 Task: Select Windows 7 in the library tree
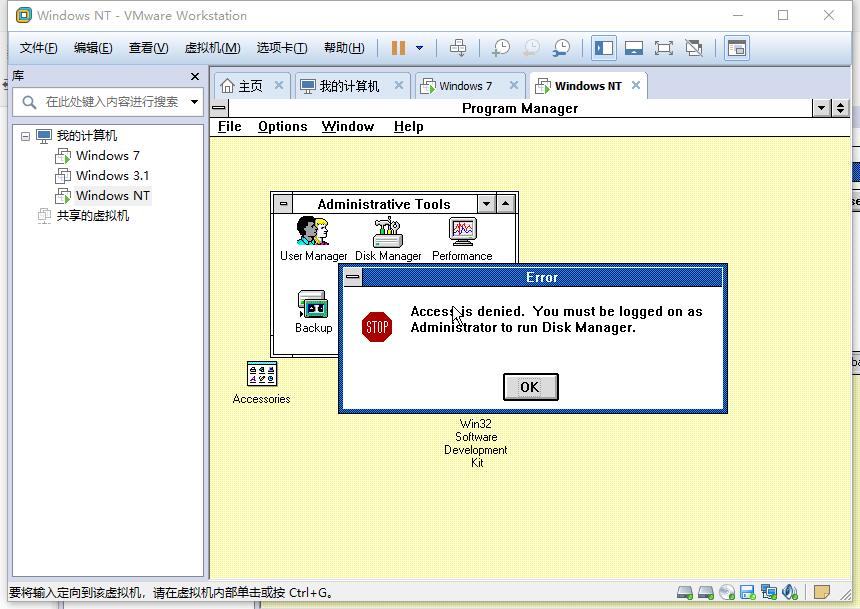tap(108, 156)
